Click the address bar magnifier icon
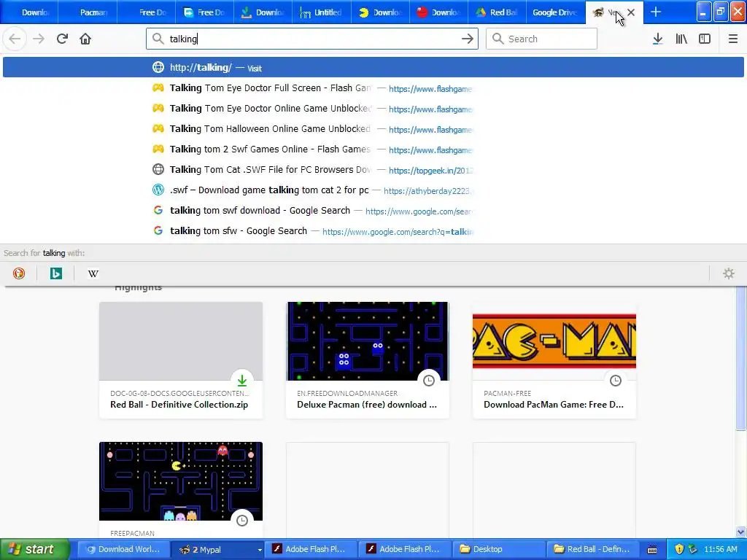 (158, 39)
